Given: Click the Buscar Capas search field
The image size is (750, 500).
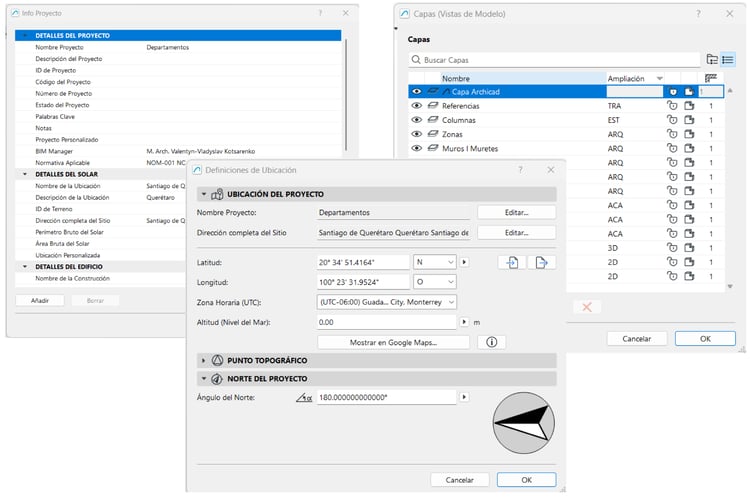Looking at the screenshot, I should pos(555,60).
